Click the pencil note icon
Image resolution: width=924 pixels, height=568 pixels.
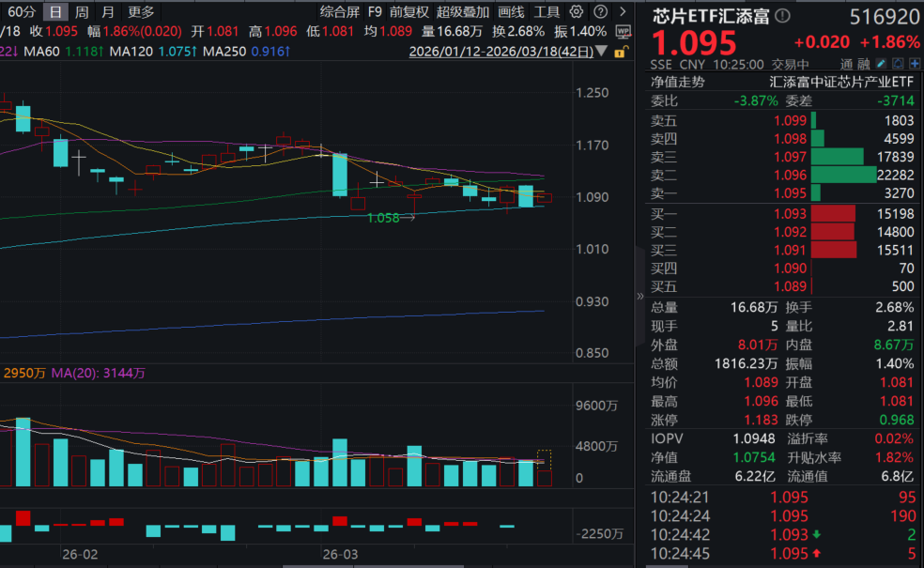[x=880, y=65]
